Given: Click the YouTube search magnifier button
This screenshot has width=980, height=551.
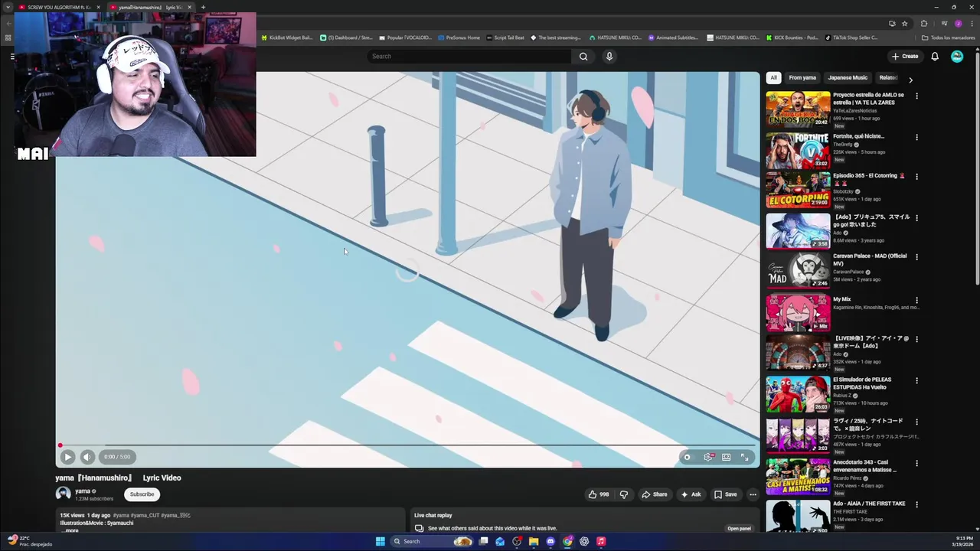Looking at the screenshot, I should point(583,56).
